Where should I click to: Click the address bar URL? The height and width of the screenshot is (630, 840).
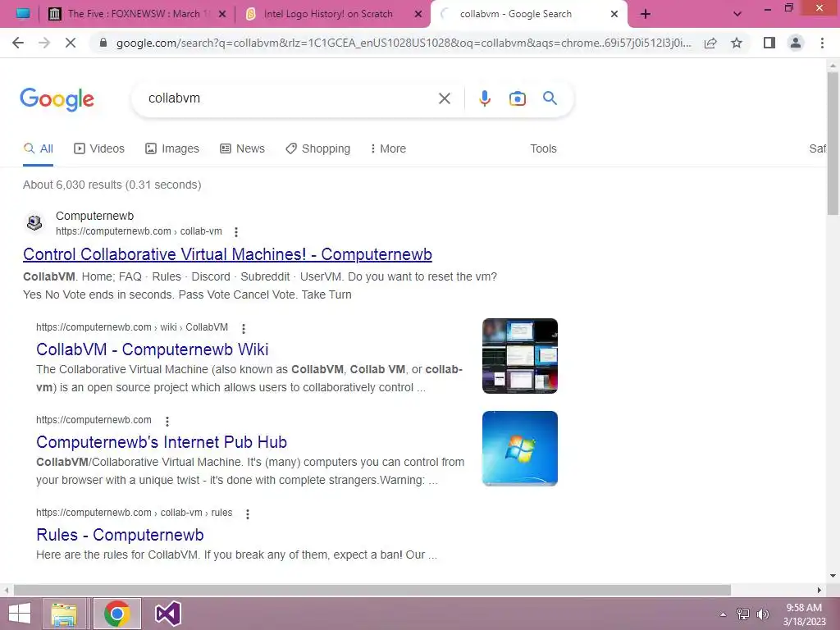click(x=404, y=43)
